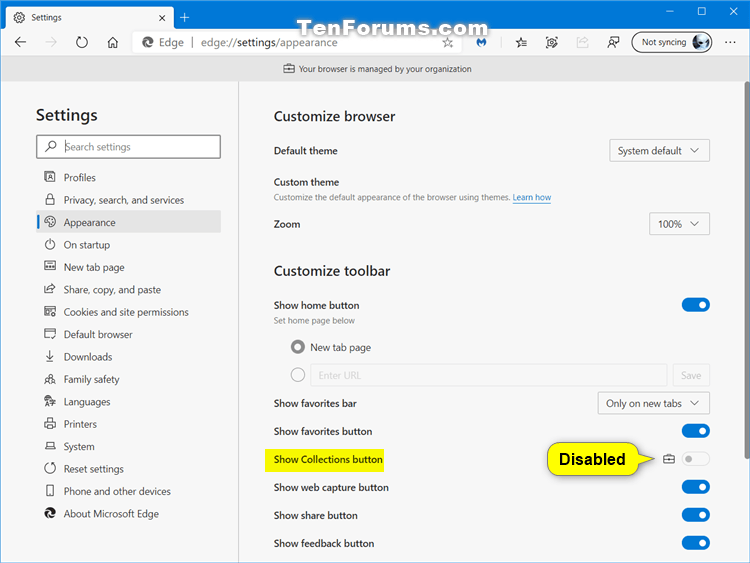Click the Refresh page icon

(x=82, y=43)
